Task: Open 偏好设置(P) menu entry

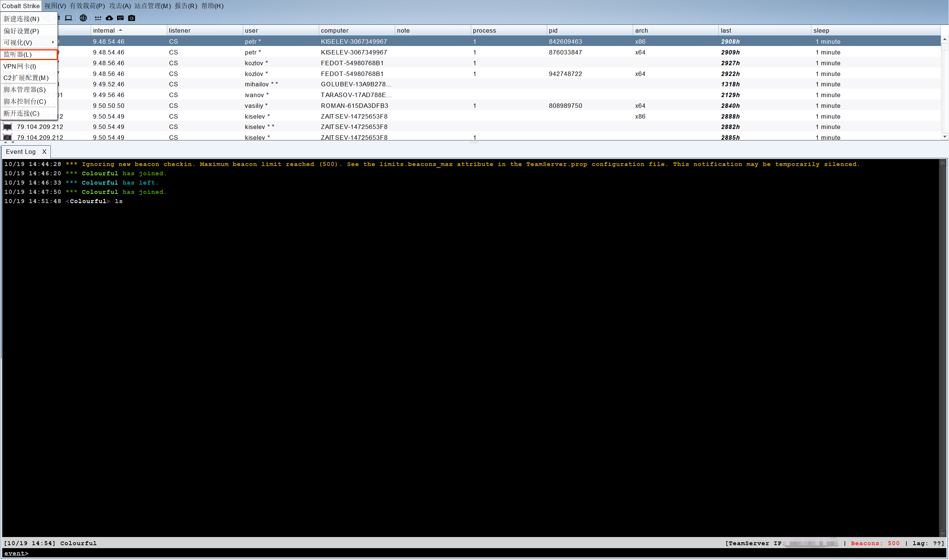Action: tap(29, 31)
